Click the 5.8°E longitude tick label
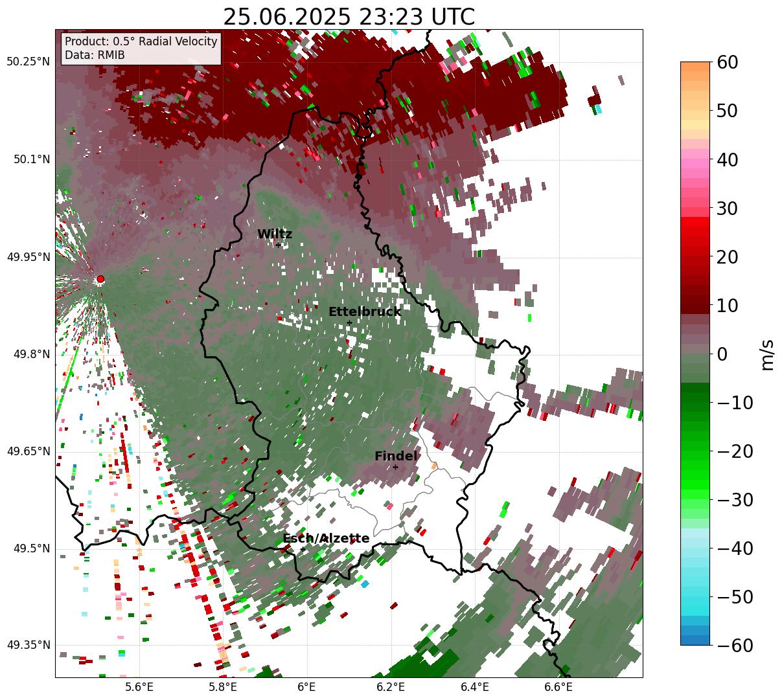 pos(222,687)
